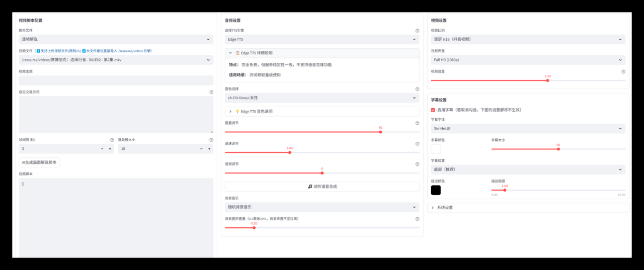Click help icon next to 音色选择
Image resolution: width=644 pixels, height=270 pixels.
tap(417, 89)
